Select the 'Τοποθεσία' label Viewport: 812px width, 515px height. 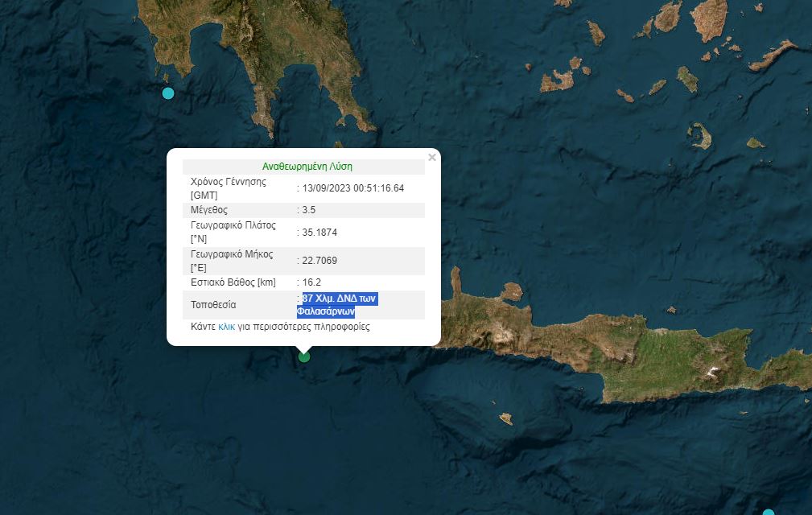point(213,305)
